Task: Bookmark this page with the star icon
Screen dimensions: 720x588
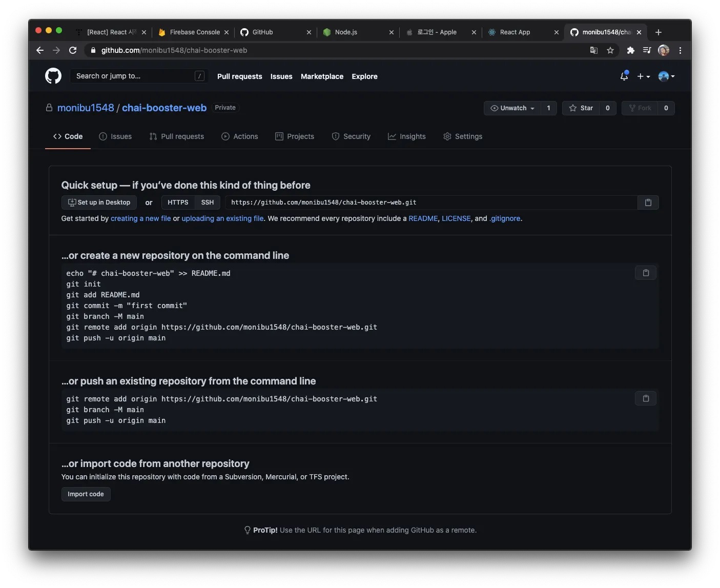Action: (x=610, y=50)
